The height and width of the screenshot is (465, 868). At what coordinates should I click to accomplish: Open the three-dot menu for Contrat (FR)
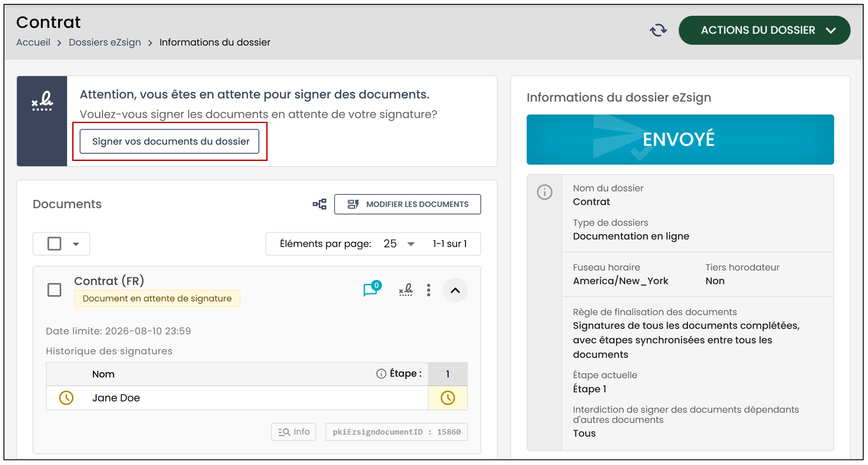(x=429, y=290)
